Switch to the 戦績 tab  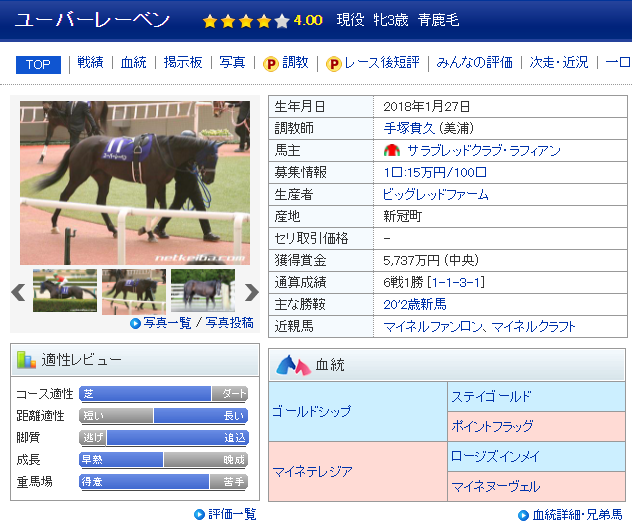[90, 62]
